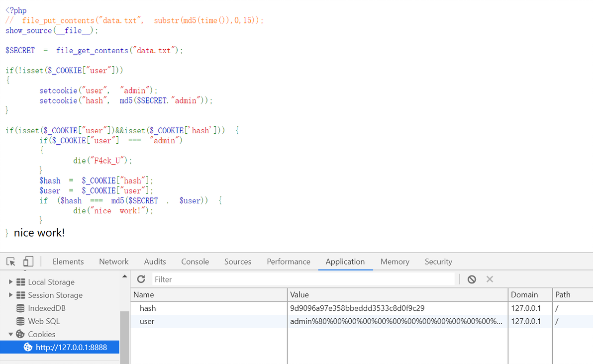Switch to the Console tab

click(x=195, y=262)
